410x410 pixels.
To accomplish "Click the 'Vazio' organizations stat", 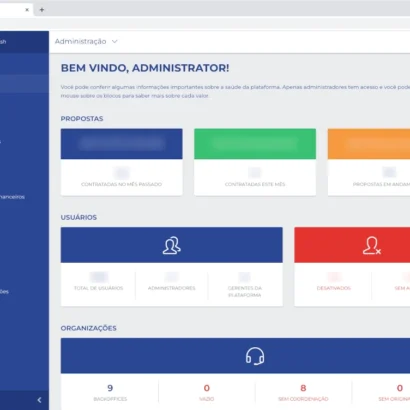I will tap(207, 392).
